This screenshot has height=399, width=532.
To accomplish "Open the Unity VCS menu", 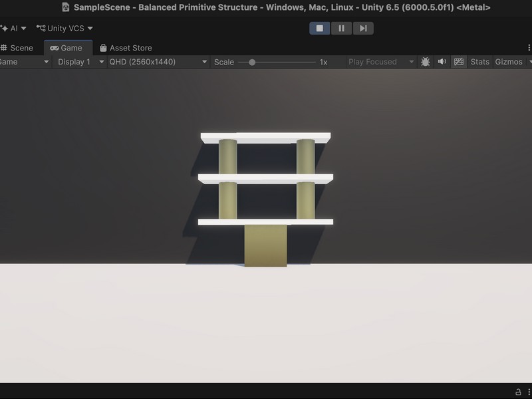I will click(x=65, y=28).
